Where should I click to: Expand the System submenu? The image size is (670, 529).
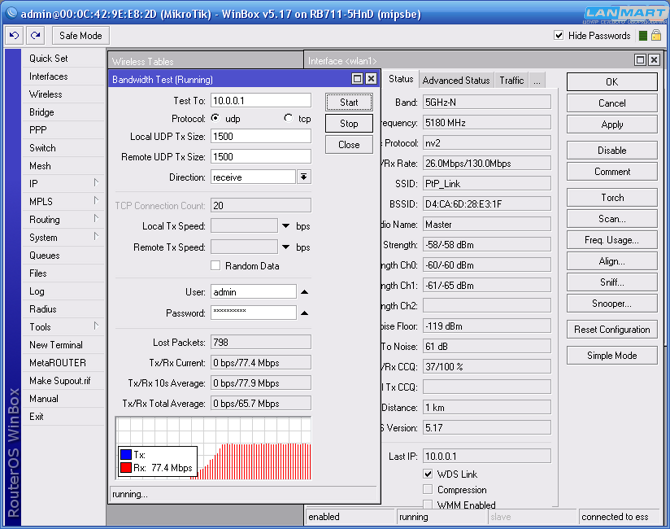96,237
